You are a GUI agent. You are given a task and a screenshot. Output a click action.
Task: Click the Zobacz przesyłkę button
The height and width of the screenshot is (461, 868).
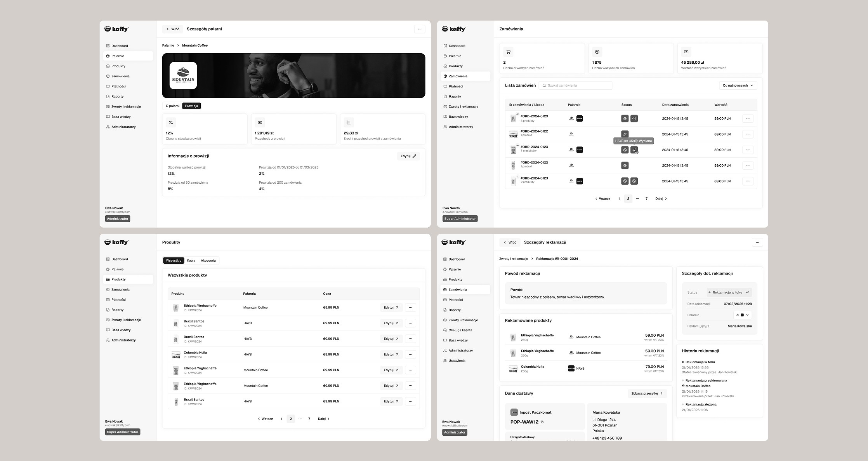point(647,393)
